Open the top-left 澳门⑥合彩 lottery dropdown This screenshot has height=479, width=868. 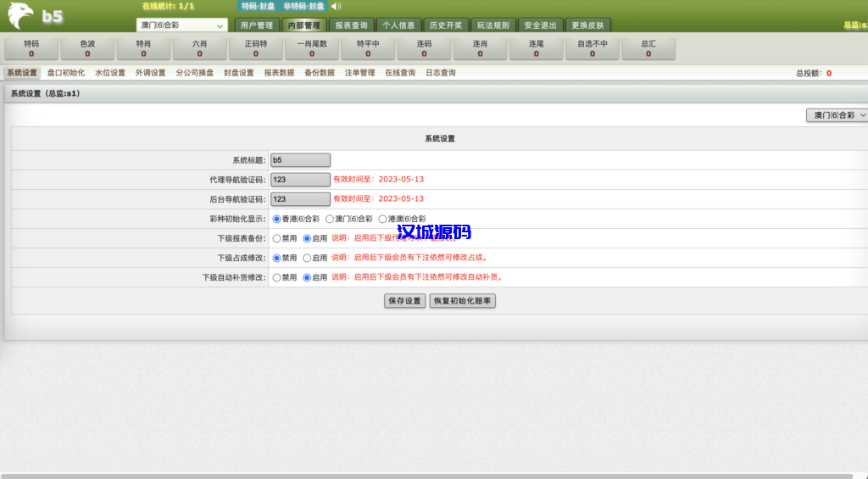tap(181, 25)
